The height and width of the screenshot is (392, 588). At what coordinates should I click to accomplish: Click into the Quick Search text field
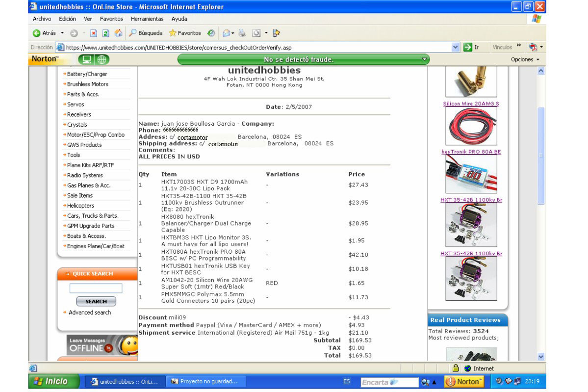[96, 288]
